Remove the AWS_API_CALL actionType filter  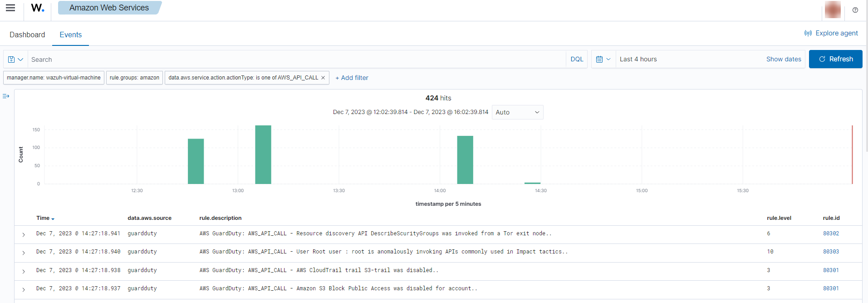point(323,78)
